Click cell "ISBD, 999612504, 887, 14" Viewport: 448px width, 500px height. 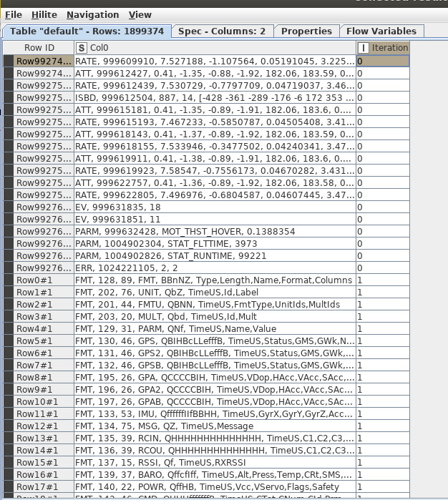tap(215, 97)
